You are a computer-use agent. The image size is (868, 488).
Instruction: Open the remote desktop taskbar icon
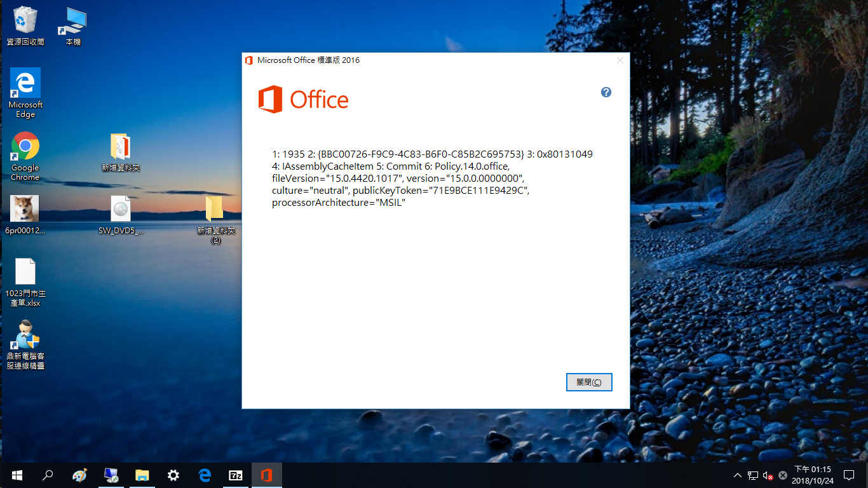click(x=111, y=475)
